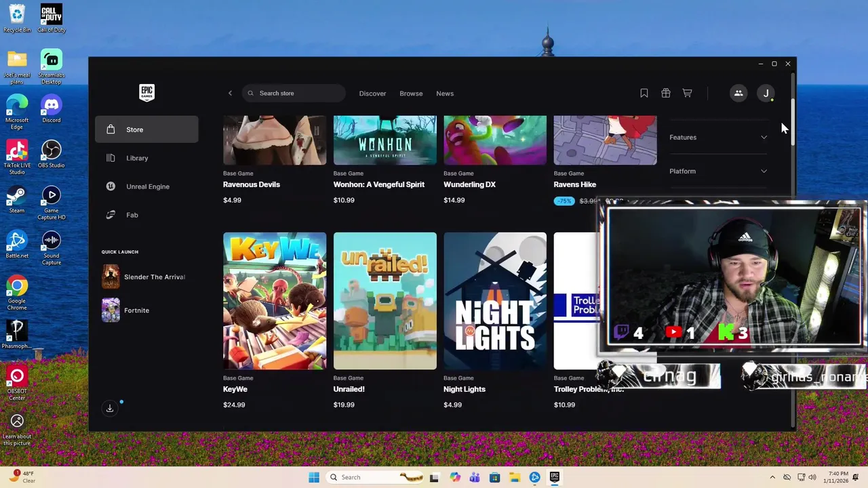Open the KeyWe title link

(x=235, y=389)
